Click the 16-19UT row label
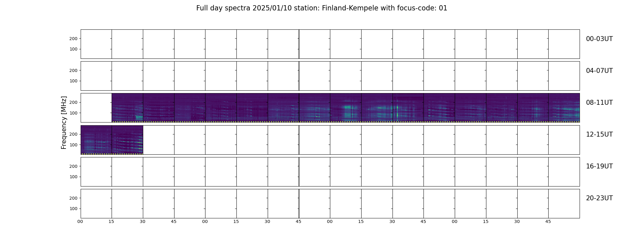The image size is (644, 245). point(599,166)
